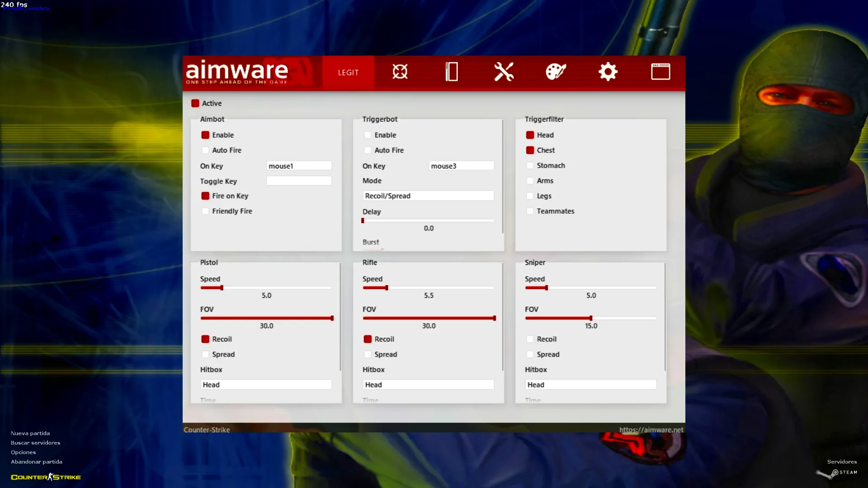
Task: Open the gear settings tab
Action: (x=608, y=72)
